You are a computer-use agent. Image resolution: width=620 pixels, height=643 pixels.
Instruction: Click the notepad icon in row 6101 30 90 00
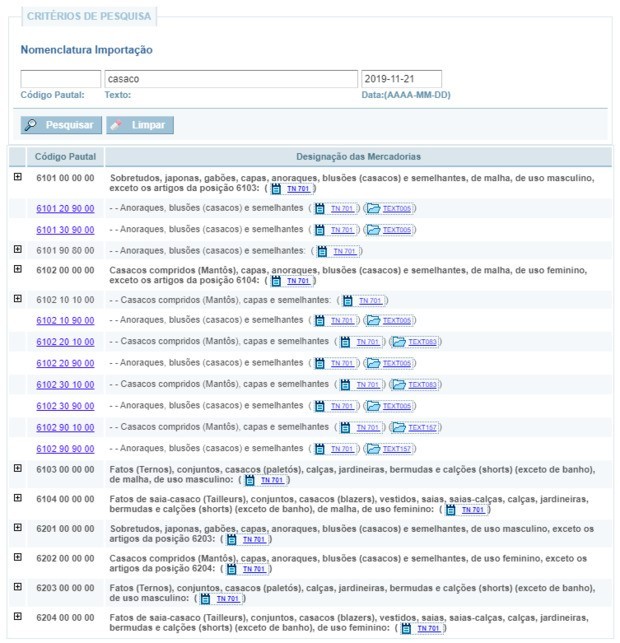click(x=320, y=230)
